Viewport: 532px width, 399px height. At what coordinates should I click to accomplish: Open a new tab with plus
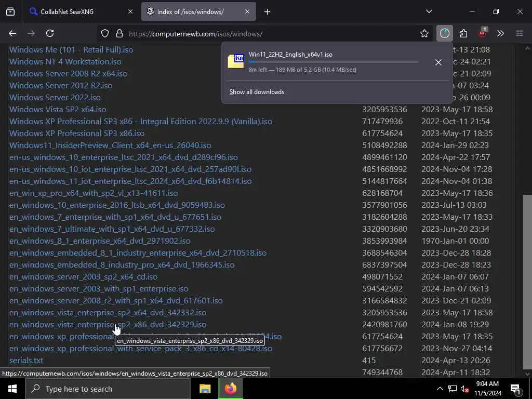(x=268, y=12)
